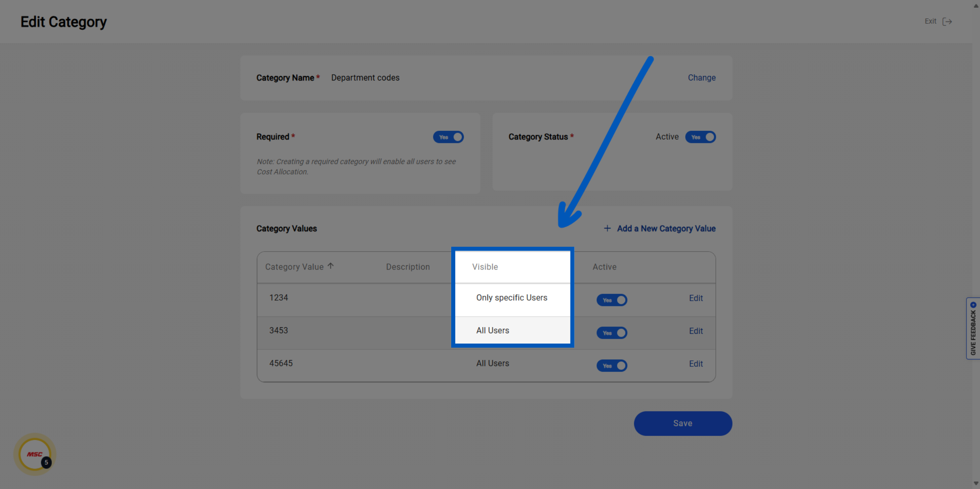Click the Exit arrow icon
Viewport: 980px width, 489px height.
947,22
